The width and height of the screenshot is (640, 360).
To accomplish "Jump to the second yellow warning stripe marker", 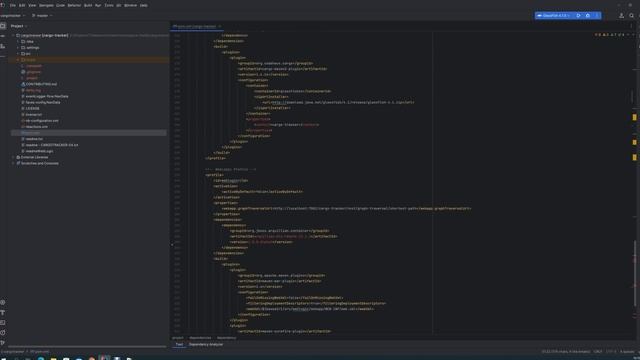I will (x=634, y=142).
